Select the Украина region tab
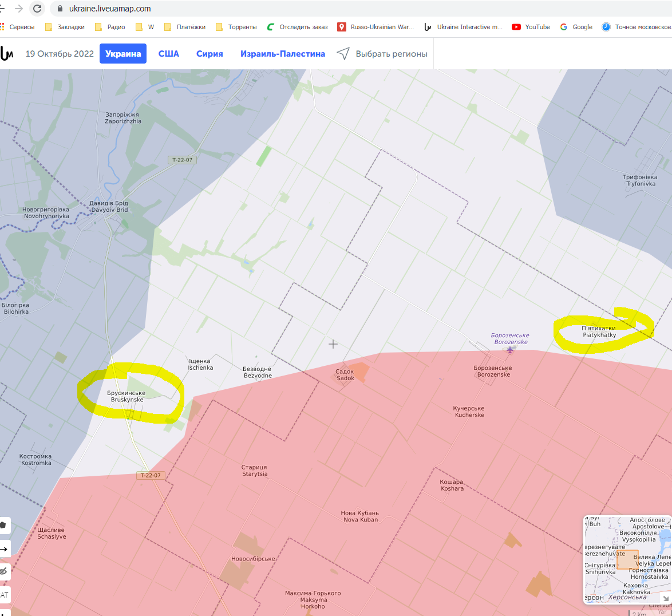This screenshot has height=616, width=672. click(x=123, y=54)
